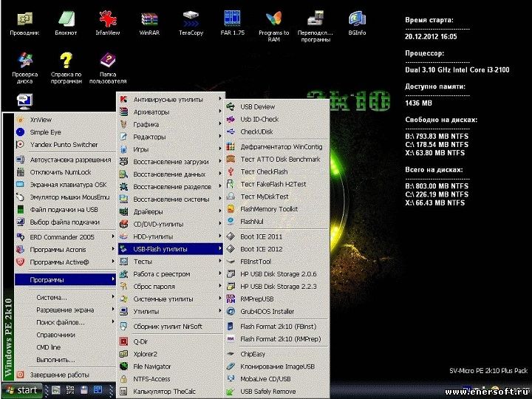Click the CheckUDisk icon

[231, 132]
